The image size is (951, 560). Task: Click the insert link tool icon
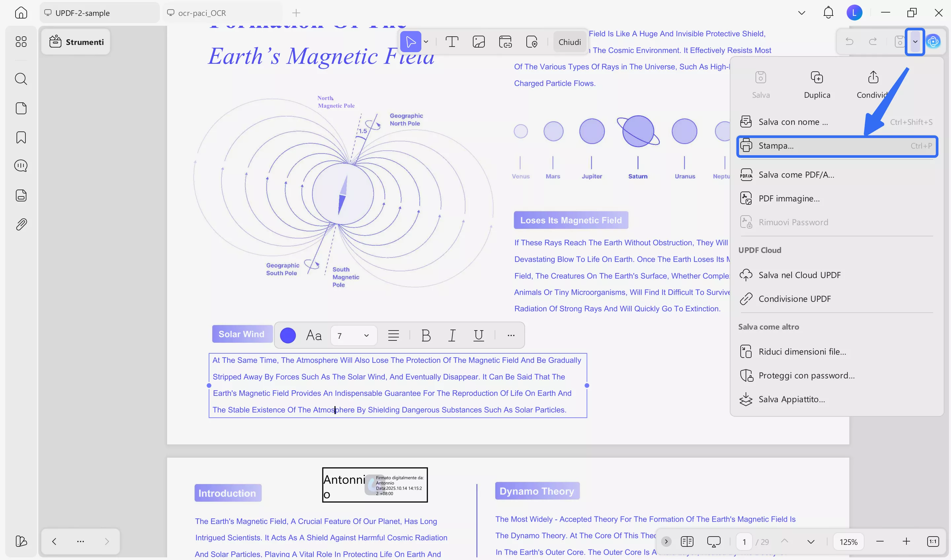pos(505,42)
